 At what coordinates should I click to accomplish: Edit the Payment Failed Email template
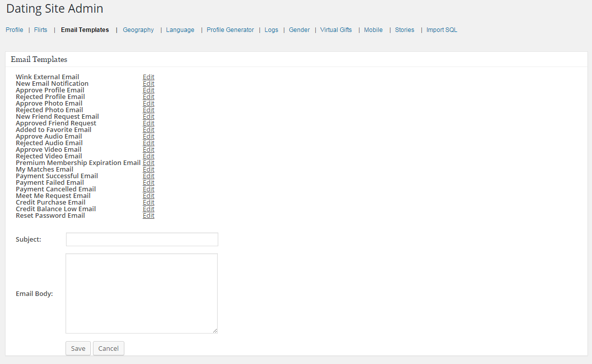point(148,183)
